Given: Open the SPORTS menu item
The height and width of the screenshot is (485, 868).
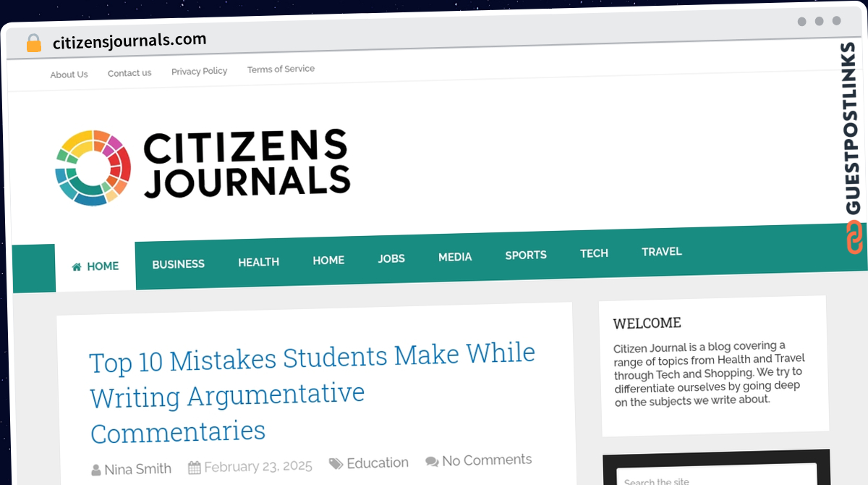Looking at the screenshot, I should pos(526,255).
